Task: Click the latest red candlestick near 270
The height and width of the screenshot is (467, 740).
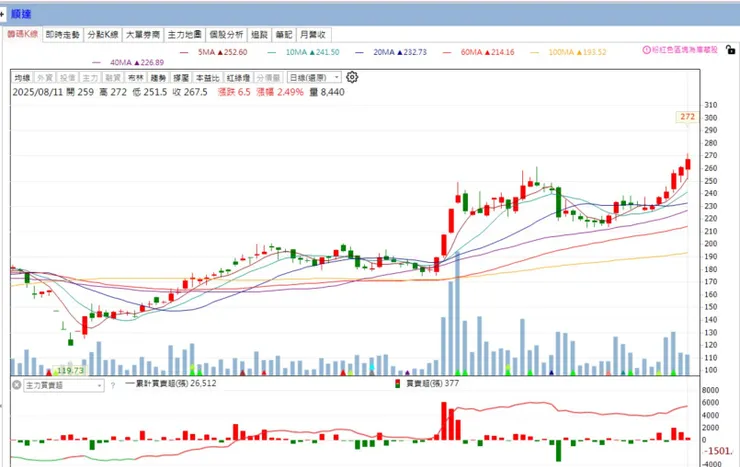Action: click(x=688, y=164)
